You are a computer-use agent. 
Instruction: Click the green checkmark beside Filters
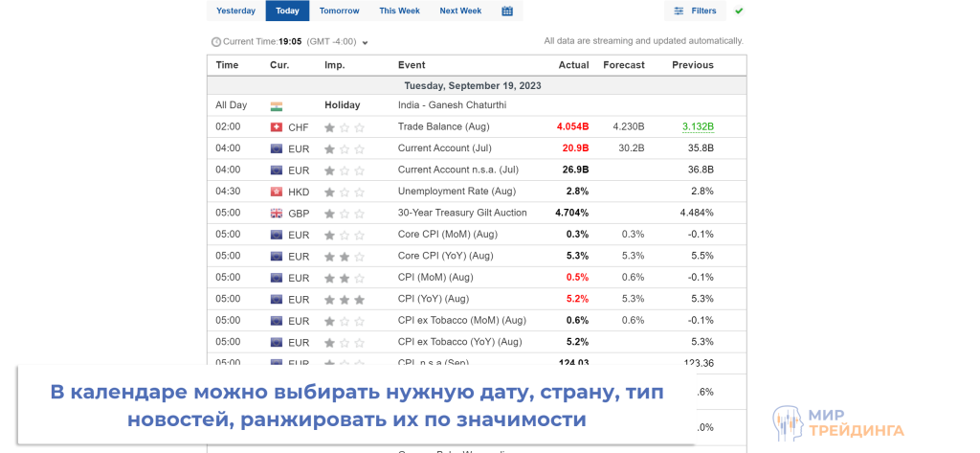tap(739, 11)
